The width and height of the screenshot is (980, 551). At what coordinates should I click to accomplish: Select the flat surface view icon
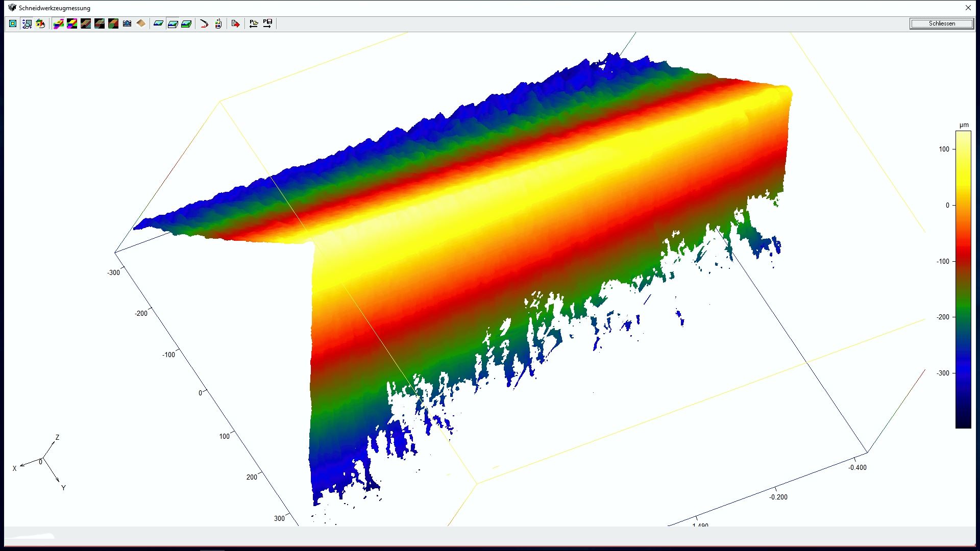(159, 23)
